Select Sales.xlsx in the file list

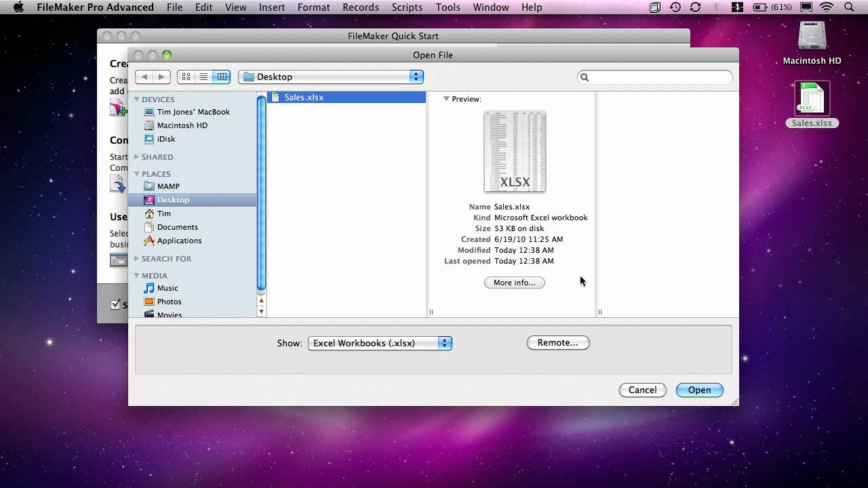tap(347, 98)
